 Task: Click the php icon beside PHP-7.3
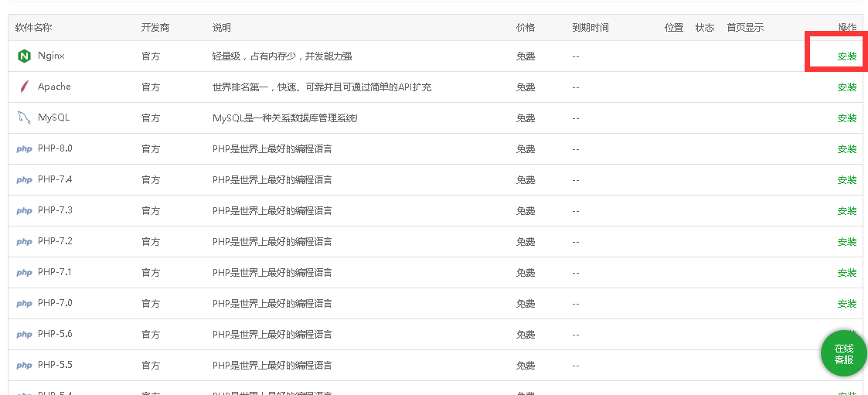(25, 211)
